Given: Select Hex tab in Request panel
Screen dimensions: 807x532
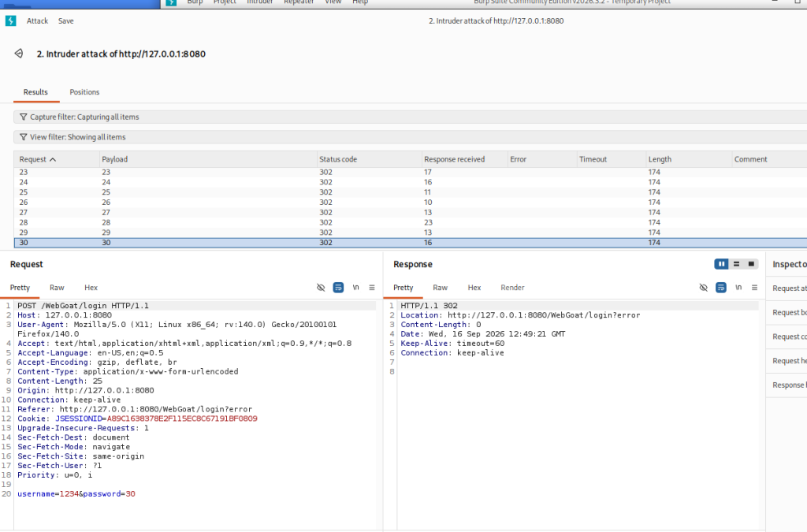Looking at the screenshot, I should click(x=91, y=288).
